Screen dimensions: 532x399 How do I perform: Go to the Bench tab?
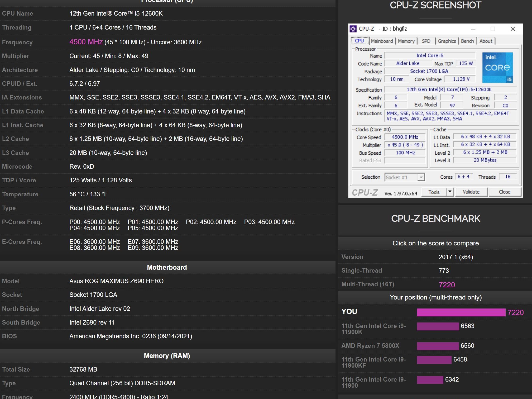click(x=467, y=41)
